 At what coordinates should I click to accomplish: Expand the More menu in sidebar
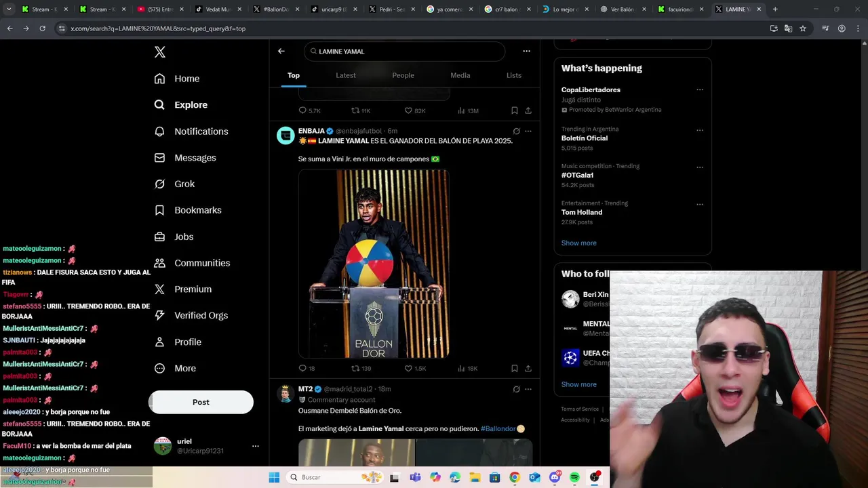coord(175,368)
